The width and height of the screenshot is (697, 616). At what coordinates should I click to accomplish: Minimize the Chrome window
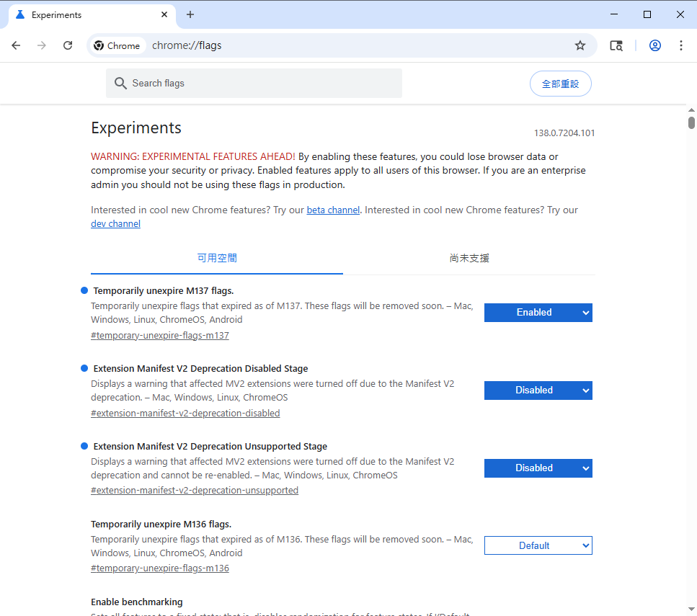[x=614, y=14]
